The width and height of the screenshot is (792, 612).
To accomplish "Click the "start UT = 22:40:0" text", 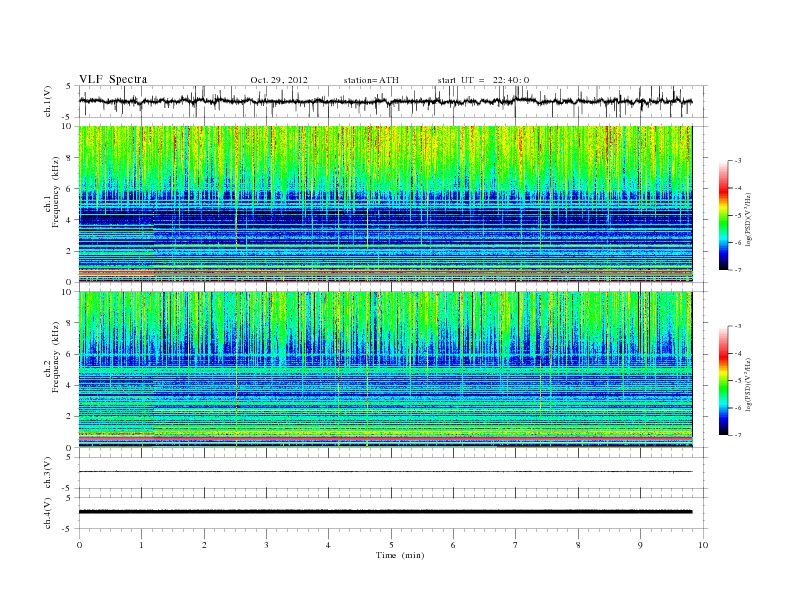I will pyautogui.click(x=483, y=80).
